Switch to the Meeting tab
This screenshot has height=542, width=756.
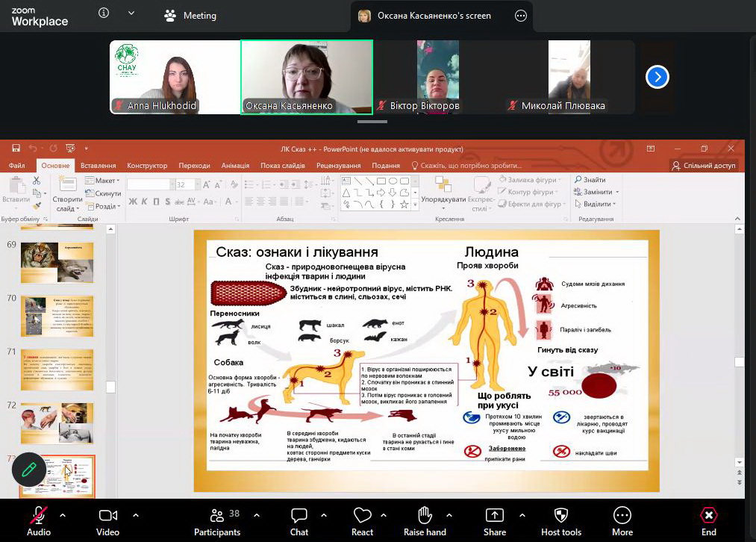[190, 16]
